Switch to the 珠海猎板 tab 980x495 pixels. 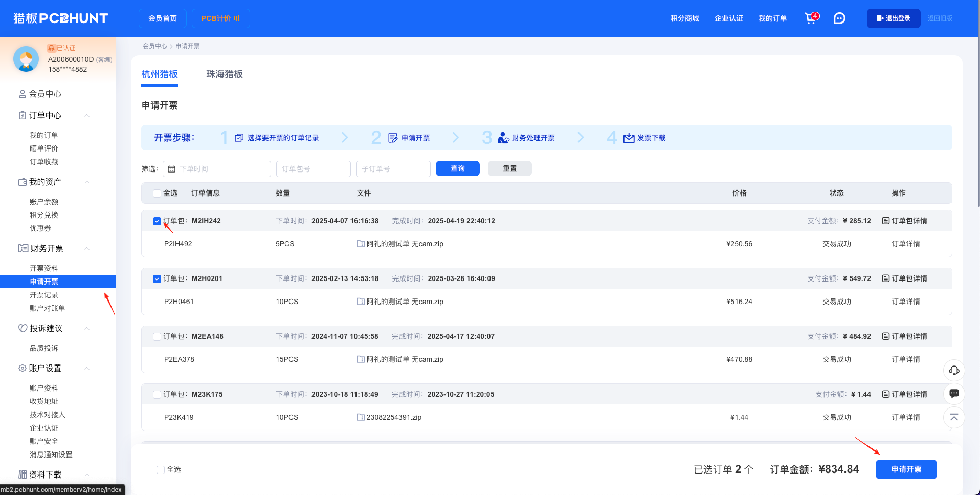[224, 74]
